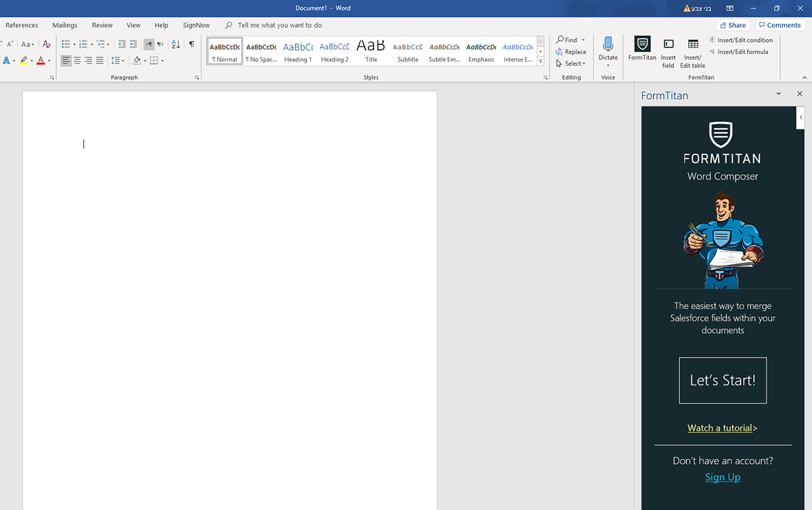
Task: Click the Comments button
Action: (780, 25)
